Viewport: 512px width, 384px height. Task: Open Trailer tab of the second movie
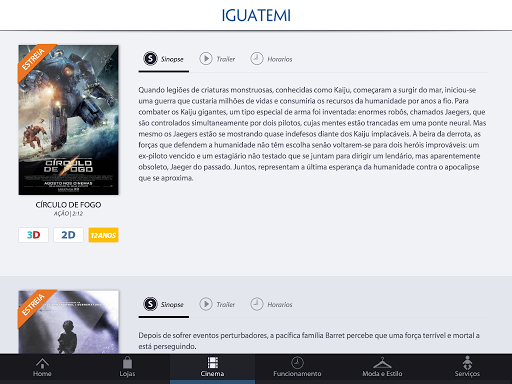[x=217, y=304]
